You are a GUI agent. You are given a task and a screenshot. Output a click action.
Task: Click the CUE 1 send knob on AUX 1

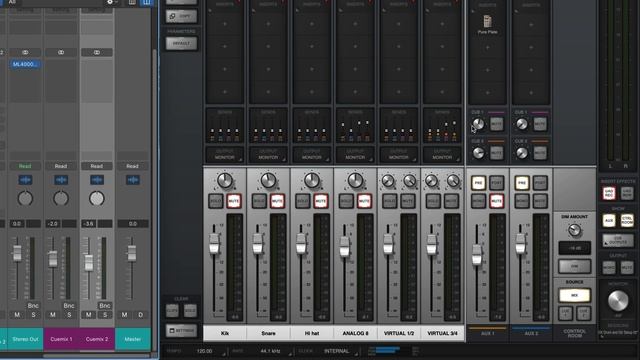(x=478, y=124)
